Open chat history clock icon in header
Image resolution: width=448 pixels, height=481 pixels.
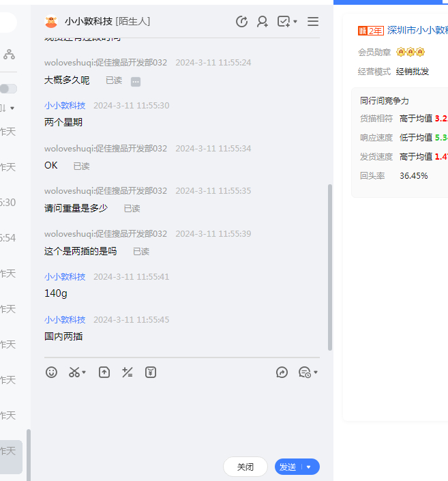coord(241,22)
